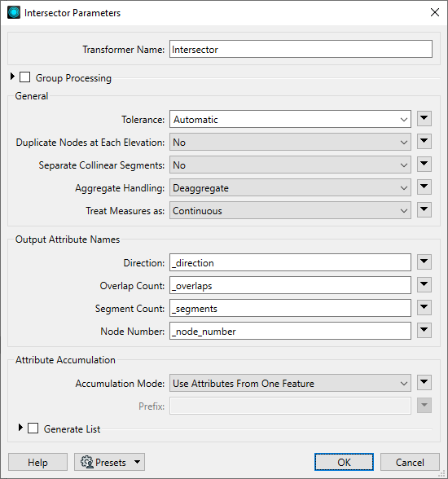Open the arrow menu next to Direction field
This screenshot has width=448, height=479.
pos(424,261)
